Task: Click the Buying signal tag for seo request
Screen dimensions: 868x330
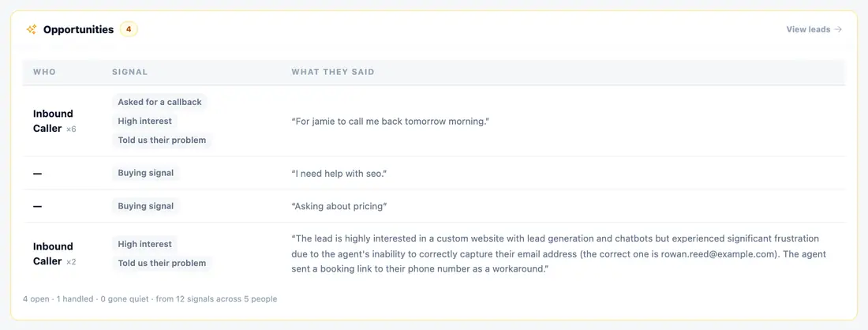Action: tap(146, 173)
